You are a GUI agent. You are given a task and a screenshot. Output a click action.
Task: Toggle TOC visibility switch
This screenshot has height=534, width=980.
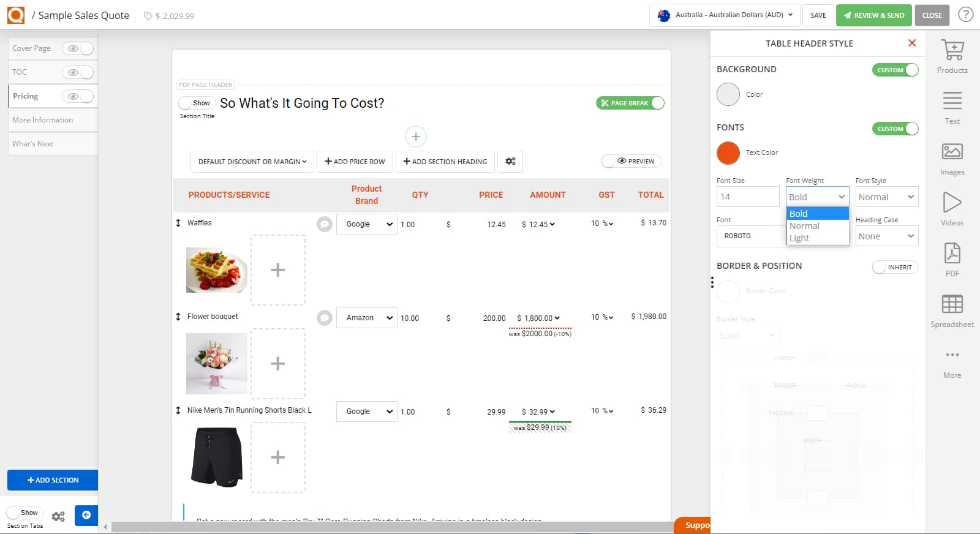pos(78,72)
